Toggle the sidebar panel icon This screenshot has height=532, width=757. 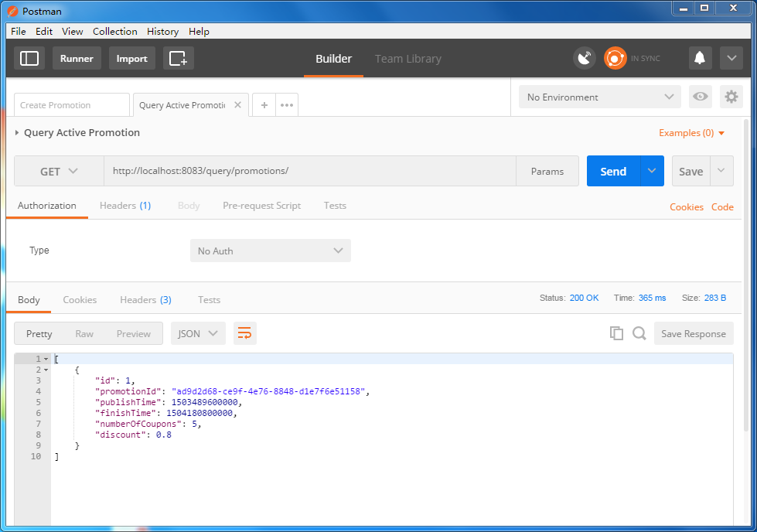(x=29, y=59)
